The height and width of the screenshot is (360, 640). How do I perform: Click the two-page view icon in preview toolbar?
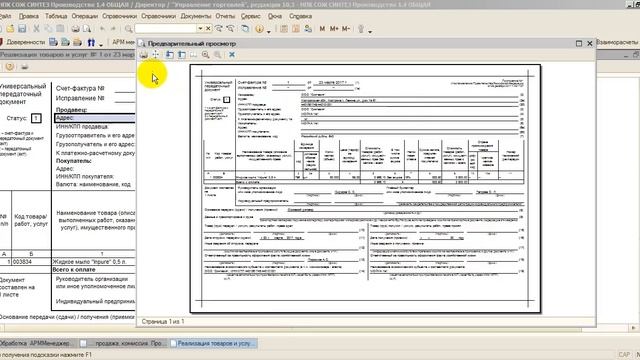pyautogui.click(x=193, y=55)
